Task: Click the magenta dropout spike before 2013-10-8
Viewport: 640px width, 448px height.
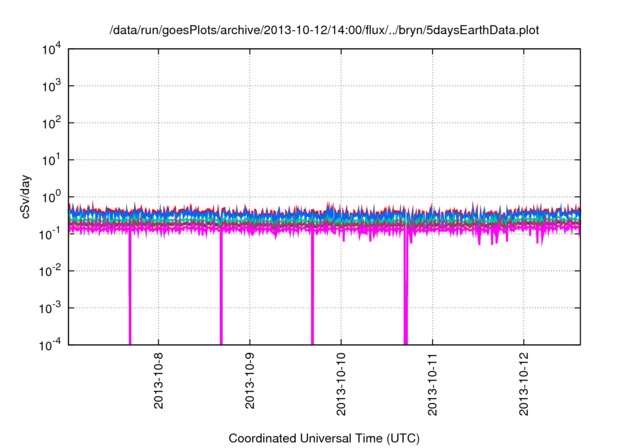Action: point(130,288)
